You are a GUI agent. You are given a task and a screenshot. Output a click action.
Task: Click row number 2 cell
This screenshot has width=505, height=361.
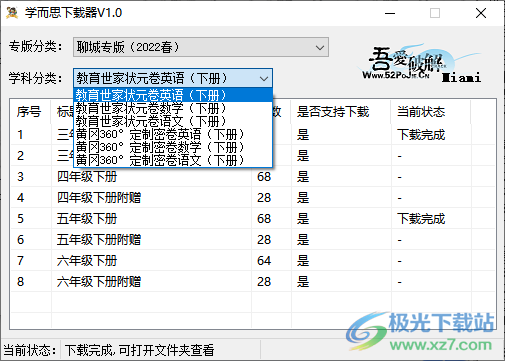[x=20, y=156]
